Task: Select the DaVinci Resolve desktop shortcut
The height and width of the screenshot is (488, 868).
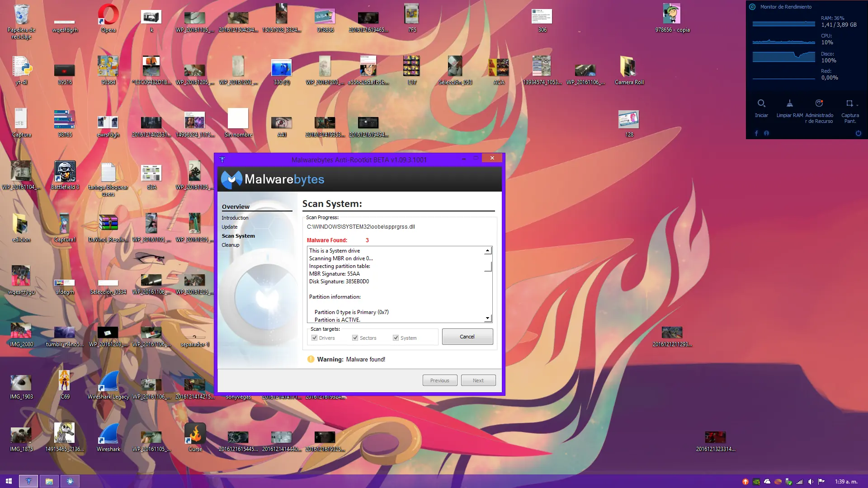Action: click(108, 228)
